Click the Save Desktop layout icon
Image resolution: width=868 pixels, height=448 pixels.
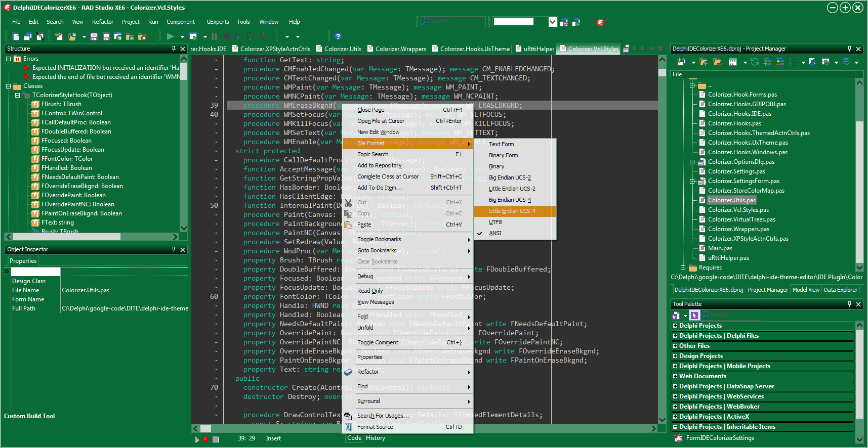[564, 22]
